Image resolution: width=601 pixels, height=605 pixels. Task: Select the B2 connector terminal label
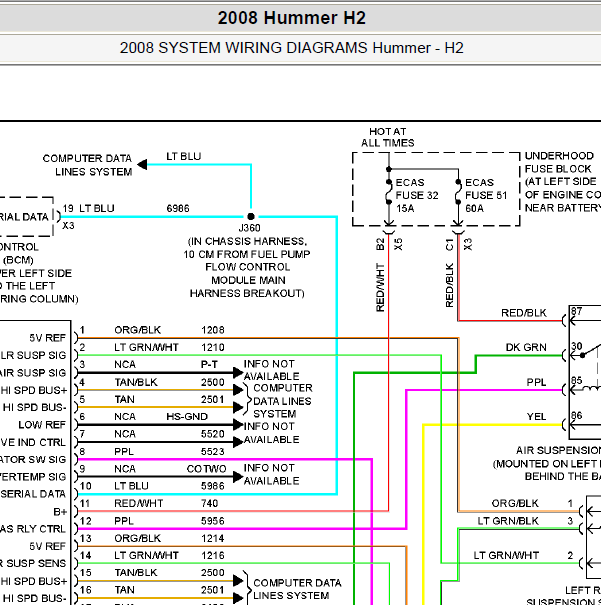(380, 244)
